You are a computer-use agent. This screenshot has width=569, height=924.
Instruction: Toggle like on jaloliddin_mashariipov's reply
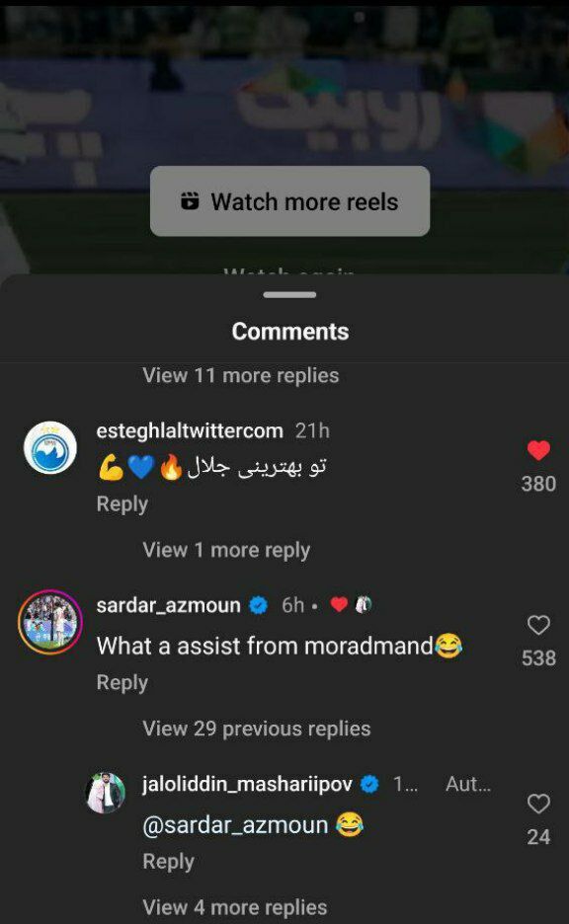(538, 804)
